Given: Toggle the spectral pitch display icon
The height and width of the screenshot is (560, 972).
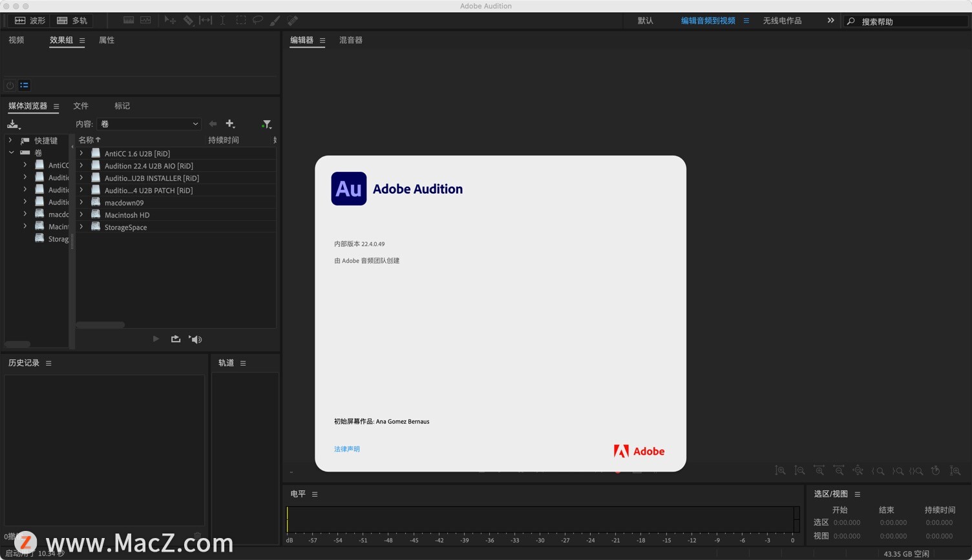Looking at the screenshot, I should point(145,21).
